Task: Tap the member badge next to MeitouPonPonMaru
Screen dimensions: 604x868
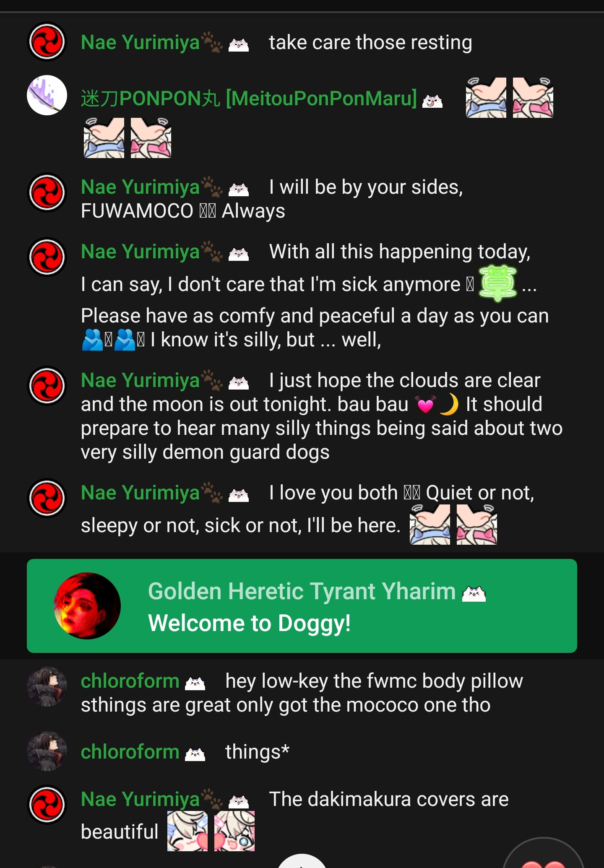Action: (x=432, y=101)
